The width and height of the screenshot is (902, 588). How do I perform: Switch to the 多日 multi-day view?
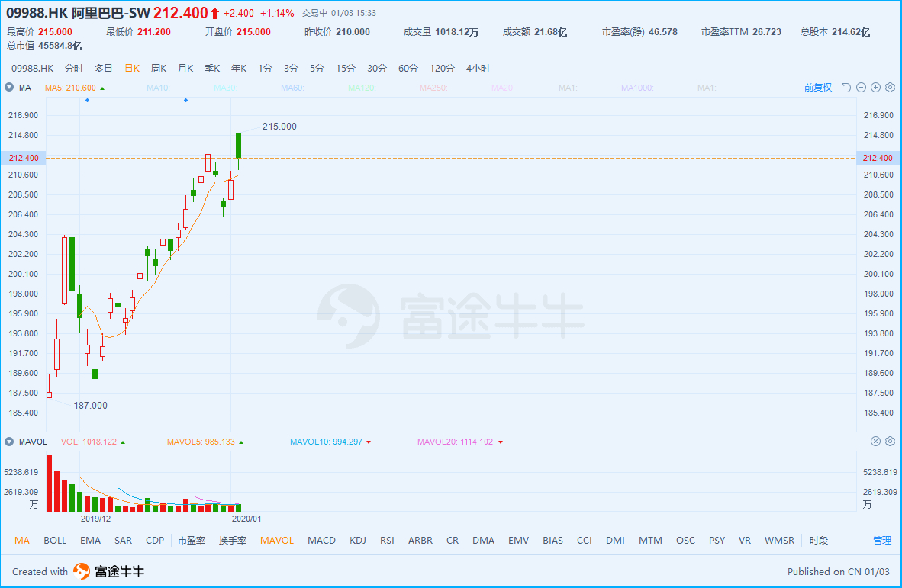104,69
